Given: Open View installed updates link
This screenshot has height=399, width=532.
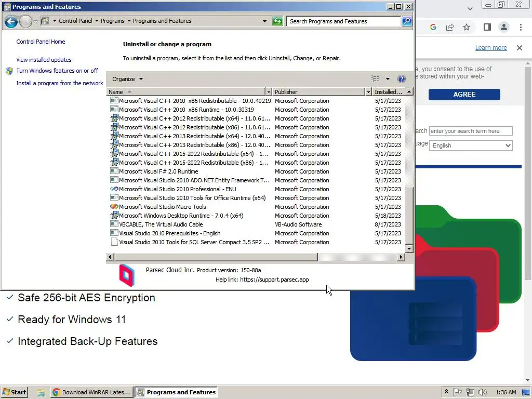Looking at the screenshot, I should 44,60.
